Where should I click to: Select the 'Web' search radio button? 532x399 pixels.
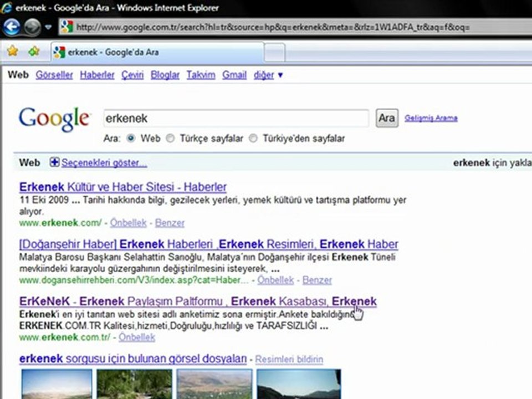click(131, 138)
